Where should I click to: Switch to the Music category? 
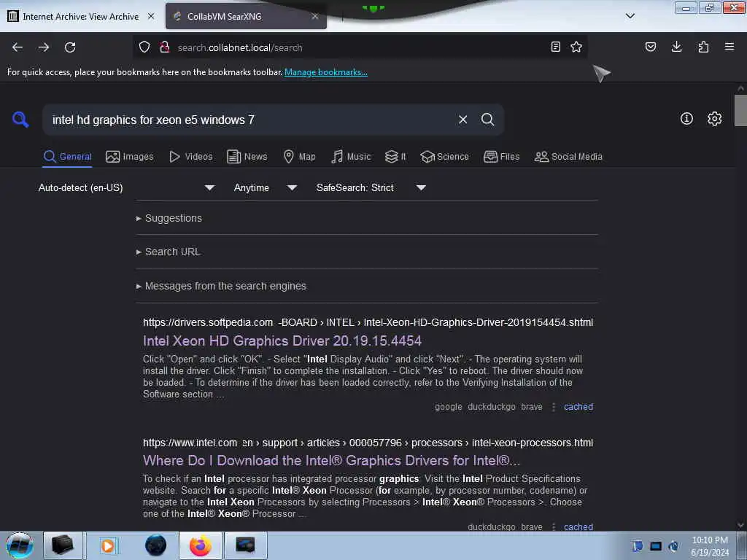pos(351,157)
